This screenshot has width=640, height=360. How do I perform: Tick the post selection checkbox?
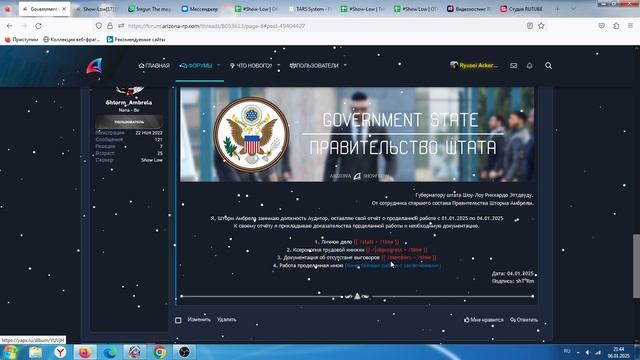click(178, 320)
